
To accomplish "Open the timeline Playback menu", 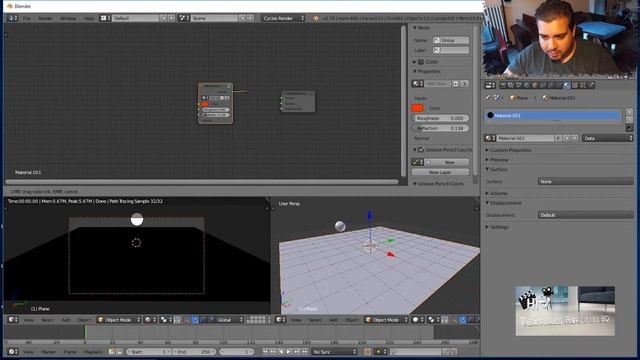I will (x=93, y=351).
